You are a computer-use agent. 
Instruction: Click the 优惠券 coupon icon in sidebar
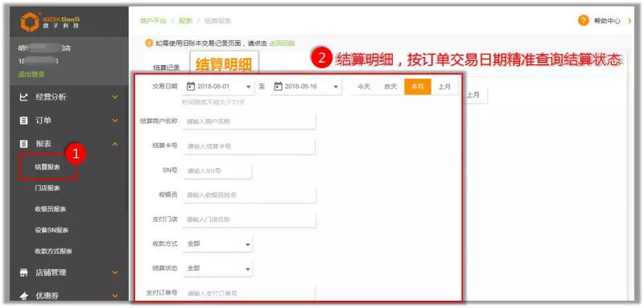coord(24,296)
